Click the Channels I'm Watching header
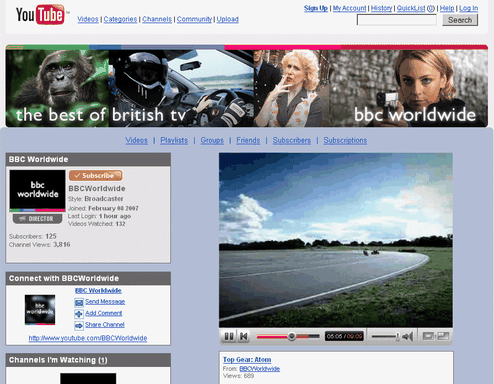 [x=88, y=360]
